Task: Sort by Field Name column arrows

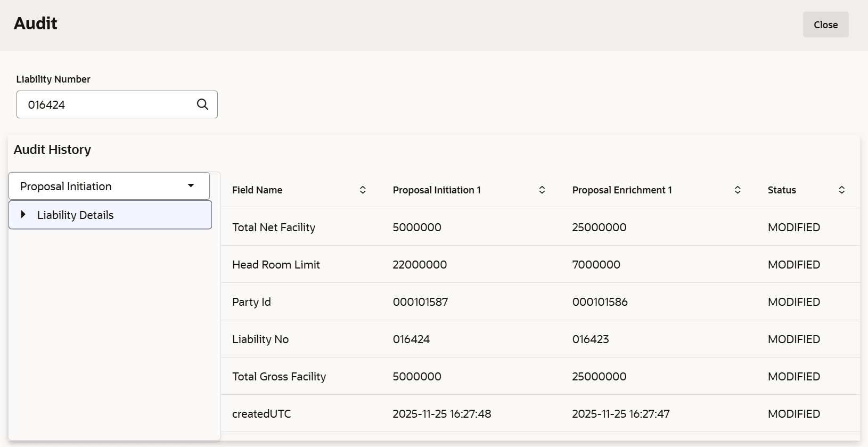Action: point(363,190)
